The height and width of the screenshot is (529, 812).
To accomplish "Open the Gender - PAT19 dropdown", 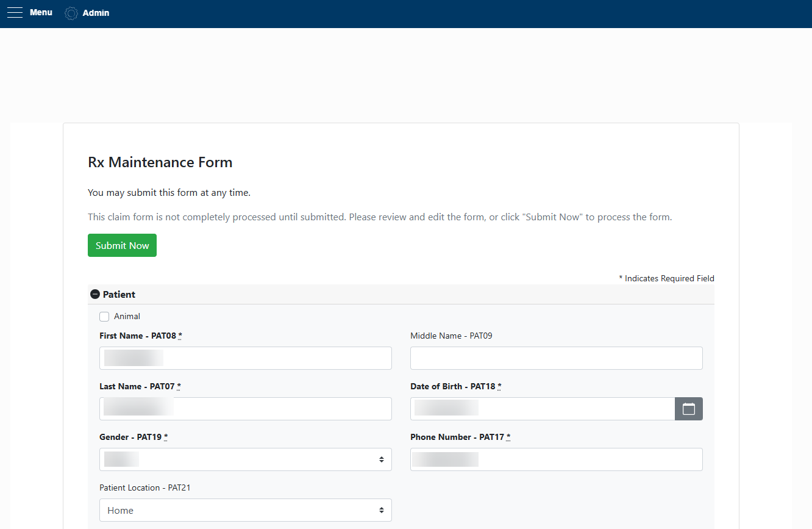I will click(x=246, y=459).
